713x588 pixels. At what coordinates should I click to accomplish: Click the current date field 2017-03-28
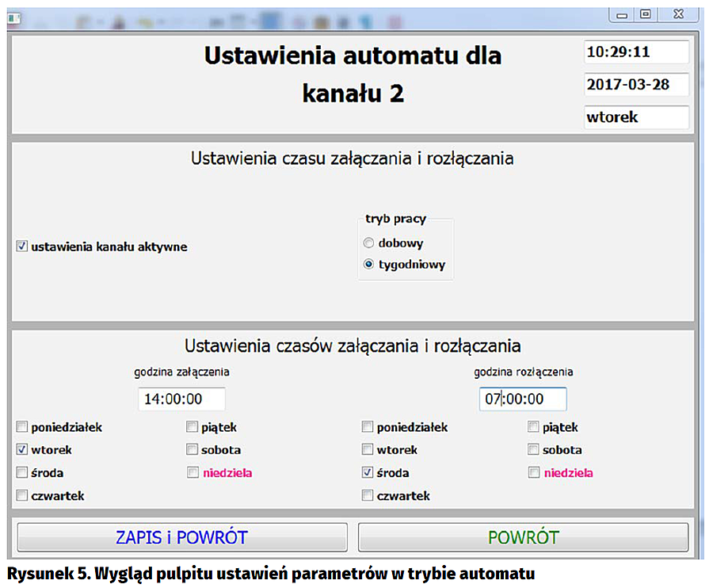pos(636,85)
